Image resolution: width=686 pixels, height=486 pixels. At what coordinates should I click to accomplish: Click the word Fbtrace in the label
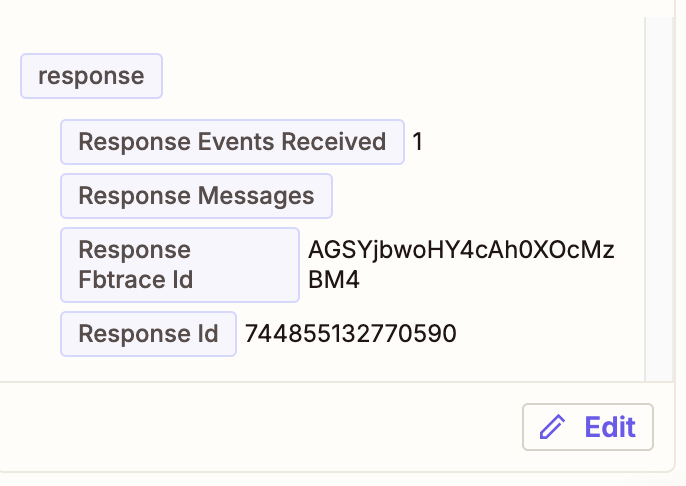135,280
